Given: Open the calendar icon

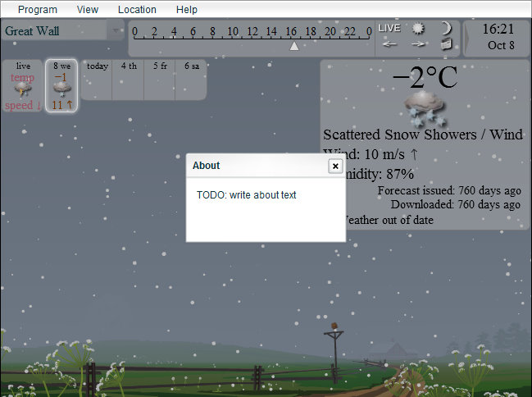Looking at the screenshot, I should click(447, 44).
